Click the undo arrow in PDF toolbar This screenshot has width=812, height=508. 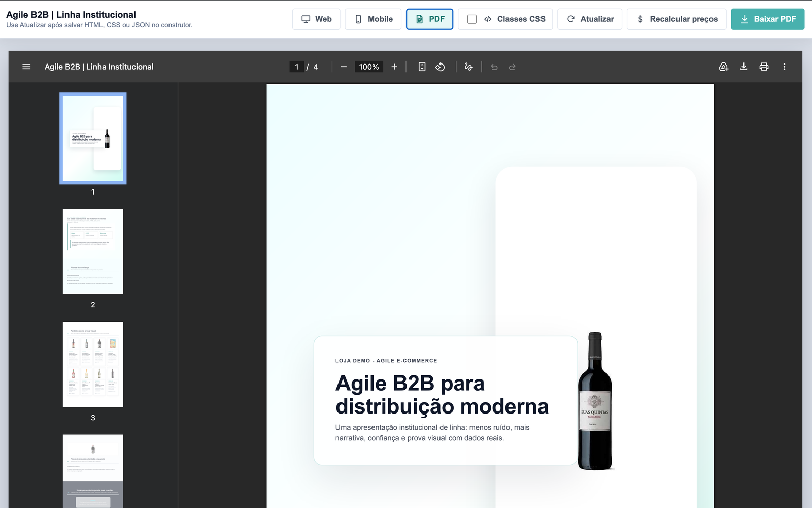point(494,67)
